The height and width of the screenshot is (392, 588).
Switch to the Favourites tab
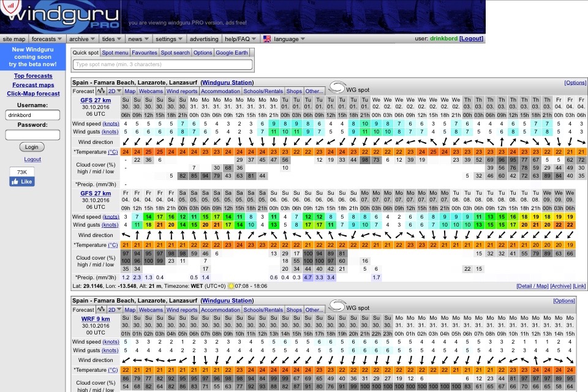[x=145, y=53]
